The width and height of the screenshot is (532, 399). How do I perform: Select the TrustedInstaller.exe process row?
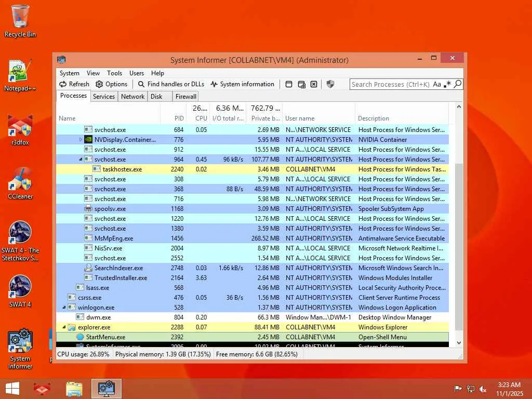tap(252, 277)
